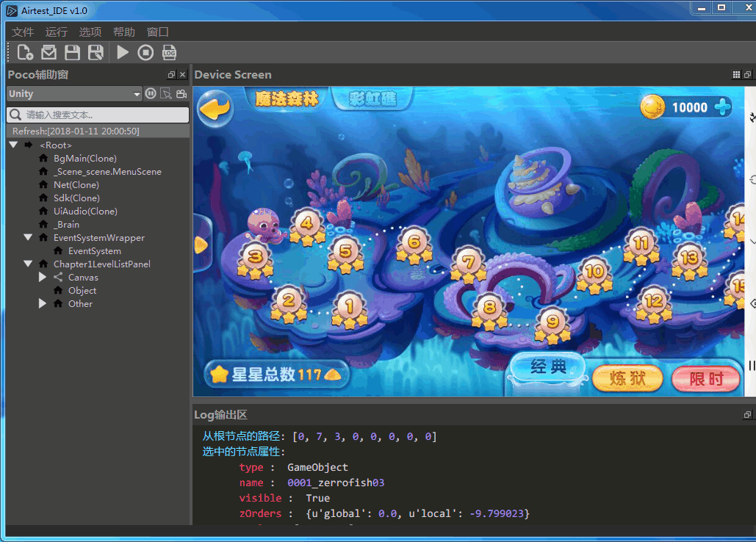Click the gold coin icon beside 10000
756x542 pixels.
point(652,106)
